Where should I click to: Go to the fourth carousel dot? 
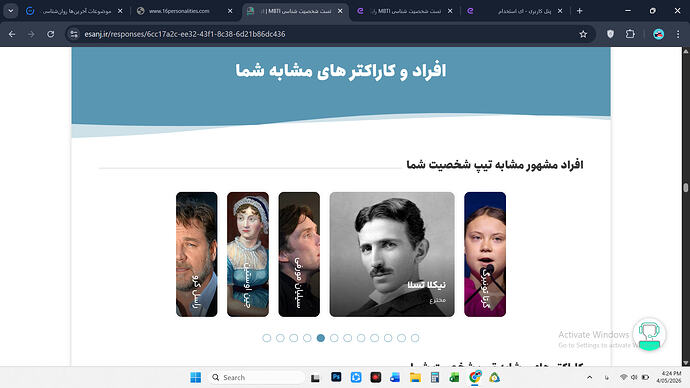point(307,338)
